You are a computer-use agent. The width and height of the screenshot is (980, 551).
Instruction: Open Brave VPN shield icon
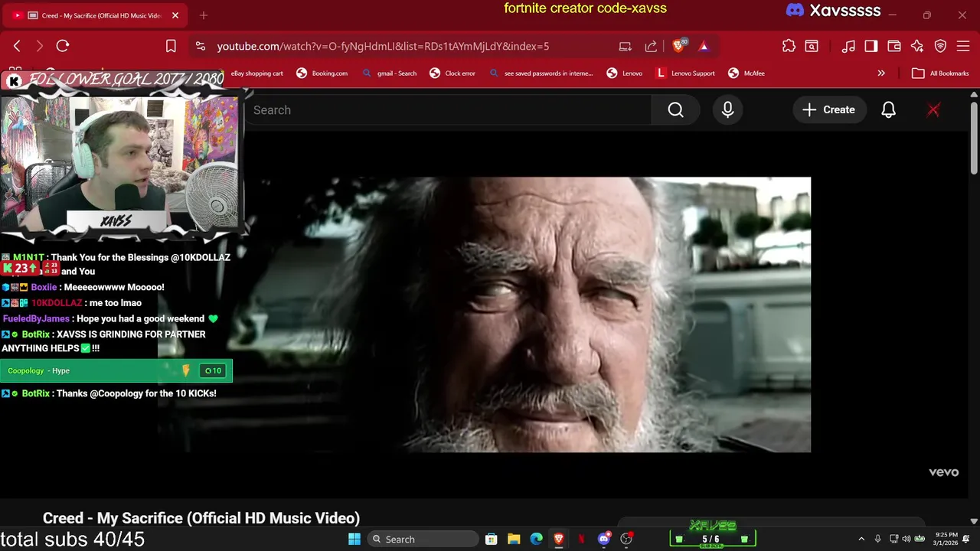[x=940, y=46]
